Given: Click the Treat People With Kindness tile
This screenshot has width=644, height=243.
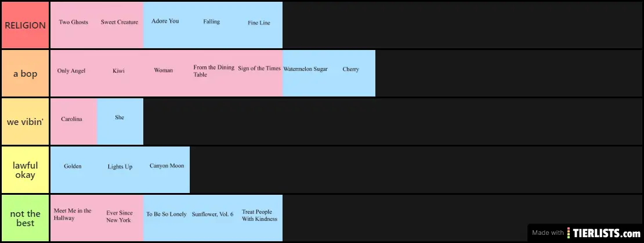Looking at the screenshot, I should [x=259, y=218].
